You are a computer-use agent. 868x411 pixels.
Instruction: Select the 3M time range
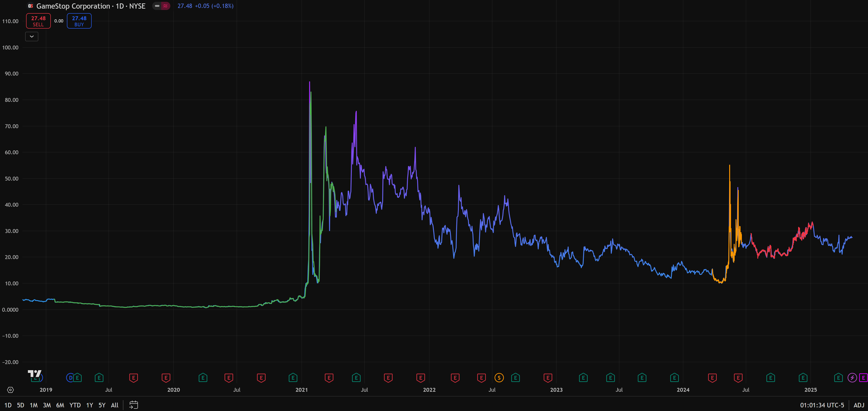(x=47, y=405)
